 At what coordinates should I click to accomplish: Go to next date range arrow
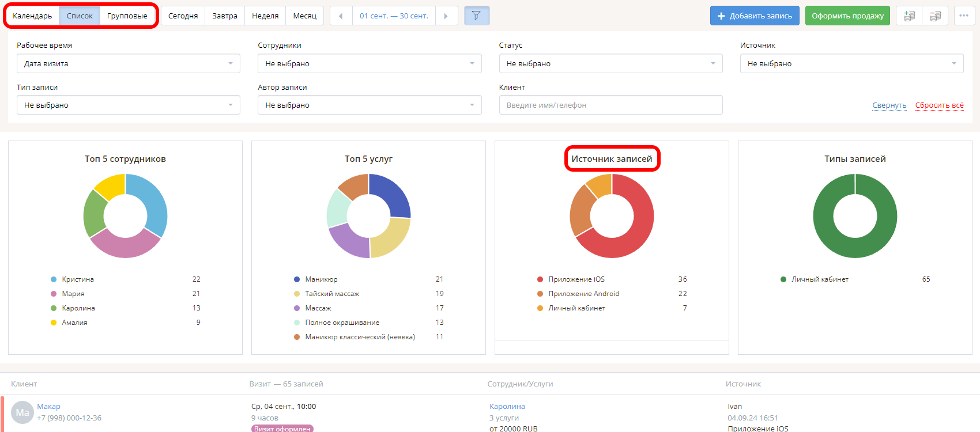[446, 16]
